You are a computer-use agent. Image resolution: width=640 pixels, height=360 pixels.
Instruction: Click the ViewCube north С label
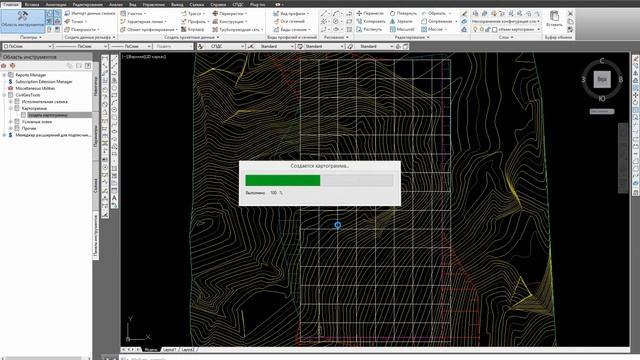click(602, 61)
